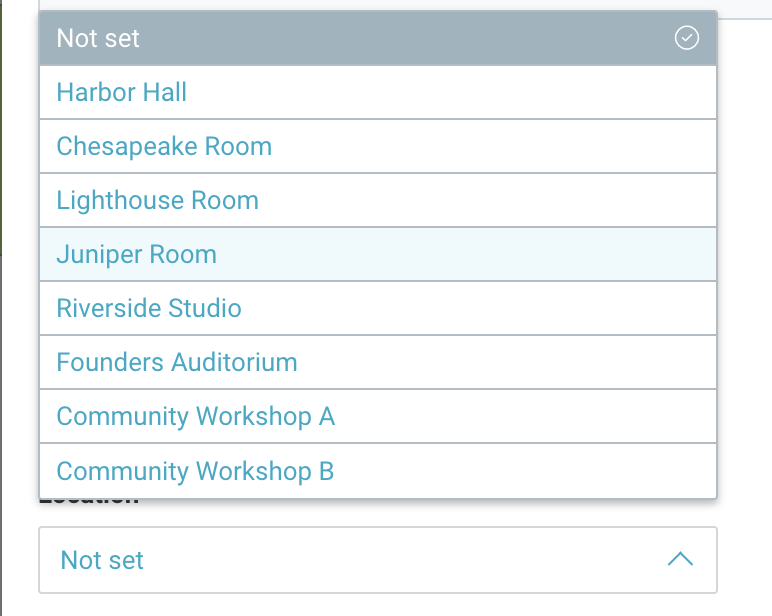Pick Community Workshop A

pyautogui.click(x=378, y=417)
